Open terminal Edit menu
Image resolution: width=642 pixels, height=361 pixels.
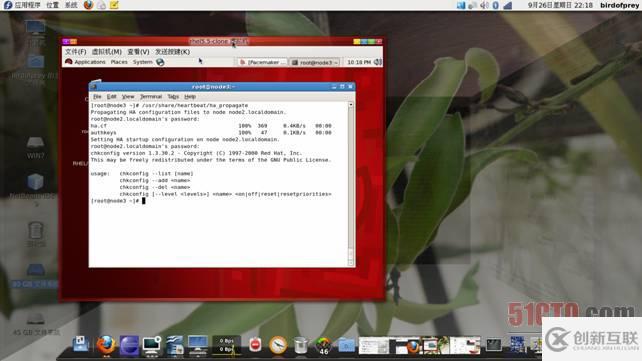point(111,97)
